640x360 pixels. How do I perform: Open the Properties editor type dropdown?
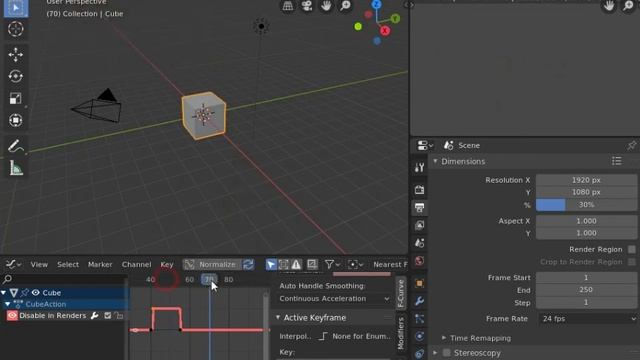425,145
